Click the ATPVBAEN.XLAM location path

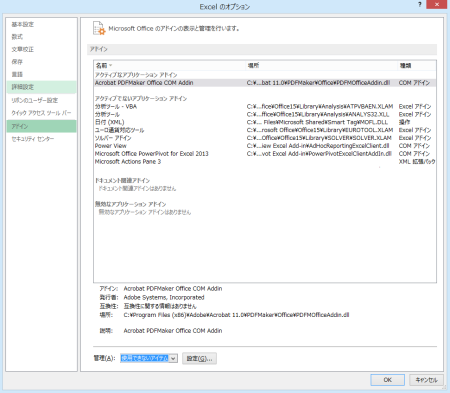320,106
